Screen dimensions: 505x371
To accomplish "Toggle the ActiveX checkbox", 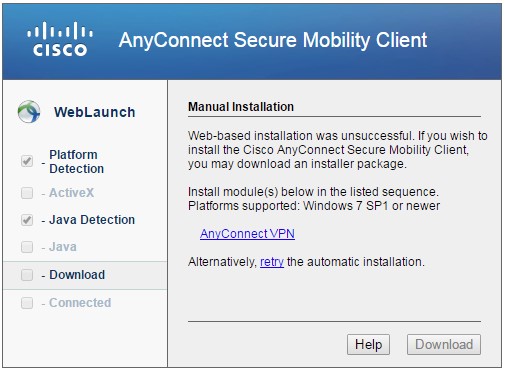I will pyautogui.click(x=27, y=193).
